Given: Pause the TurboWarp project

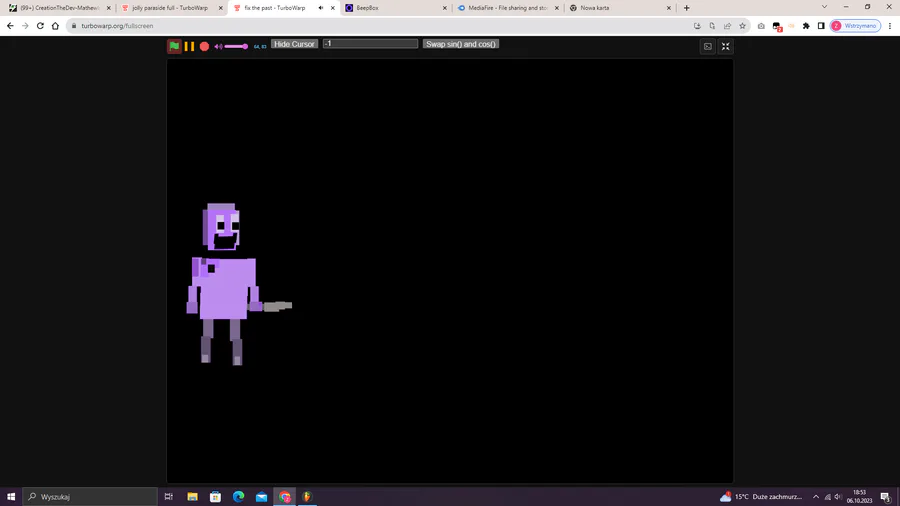Looking at the screenshot, I should point(189,46).
